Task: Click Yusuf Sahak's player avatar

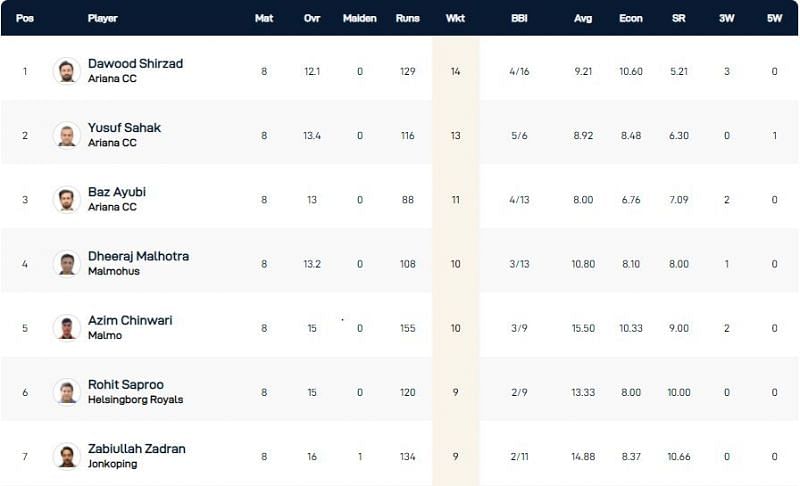Action: [x=67, y=135]
